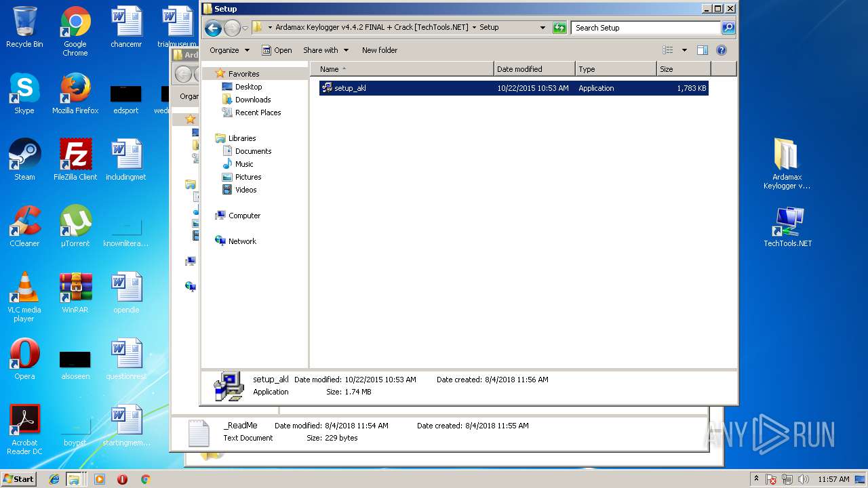The width and height of the screenshot is (868, 488).
Task: Select the setup_akl application file
Action: point(513,88)
